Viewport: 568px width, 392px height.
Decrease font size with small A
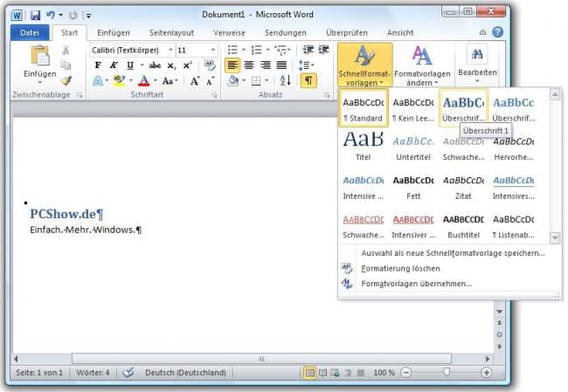(210, 80)
